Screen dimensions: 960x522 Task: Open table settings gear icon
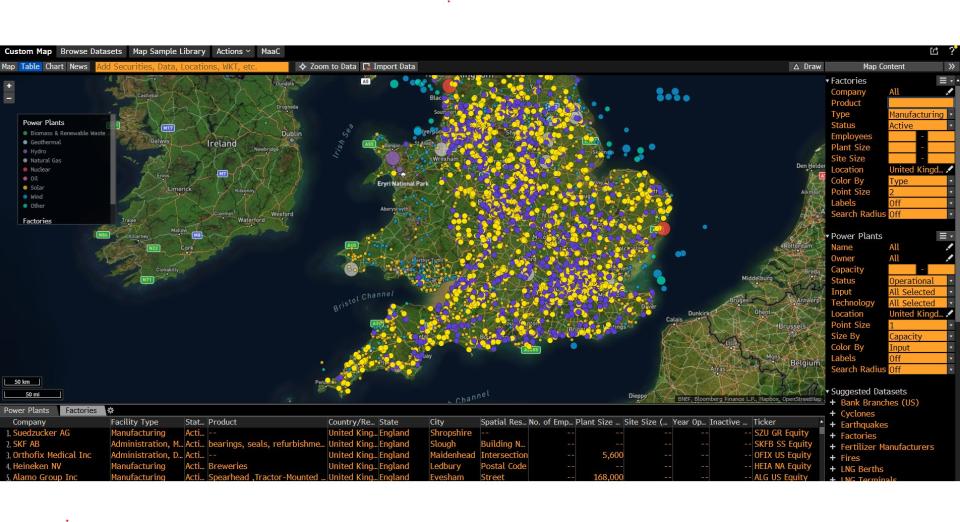coord(110,411)
